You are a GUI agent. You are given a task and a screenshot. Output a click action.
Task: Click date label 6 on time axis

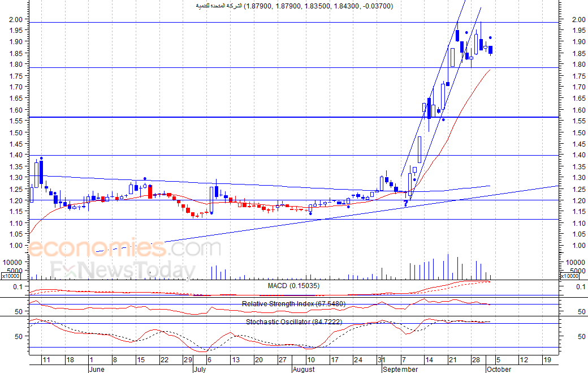(x=209, y=360)
